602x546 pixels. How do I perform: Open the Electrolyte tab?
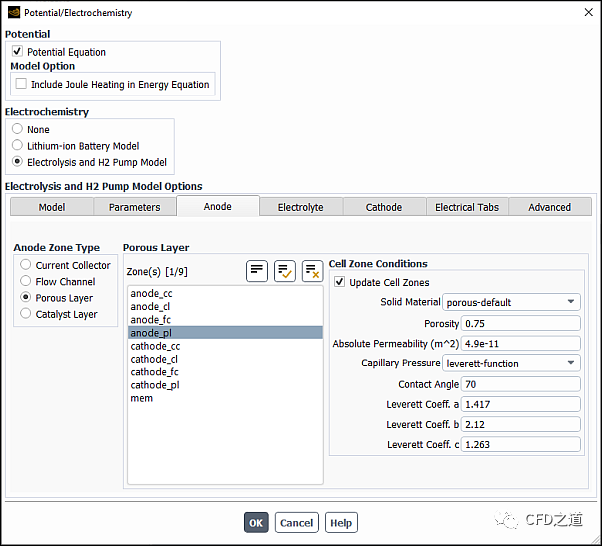click(301, 207)
